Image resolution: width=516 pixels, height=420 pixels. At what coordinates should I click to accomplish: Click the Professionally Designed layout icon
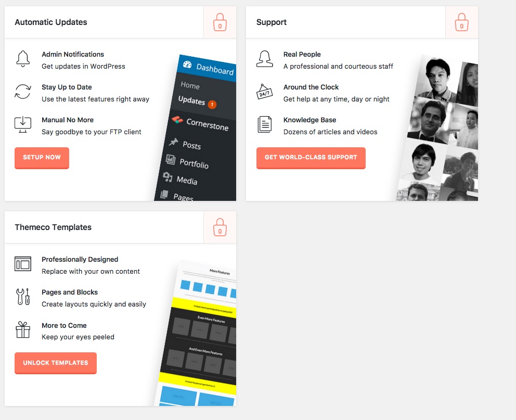[23, 264]
